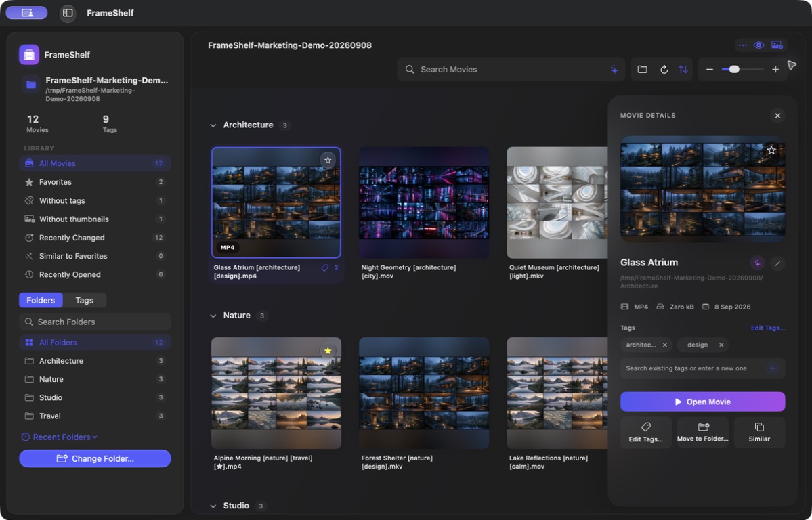Viewport: 812px width, 520px height.
Task: Click the Change Folder... button
Action: pos(95,458)
